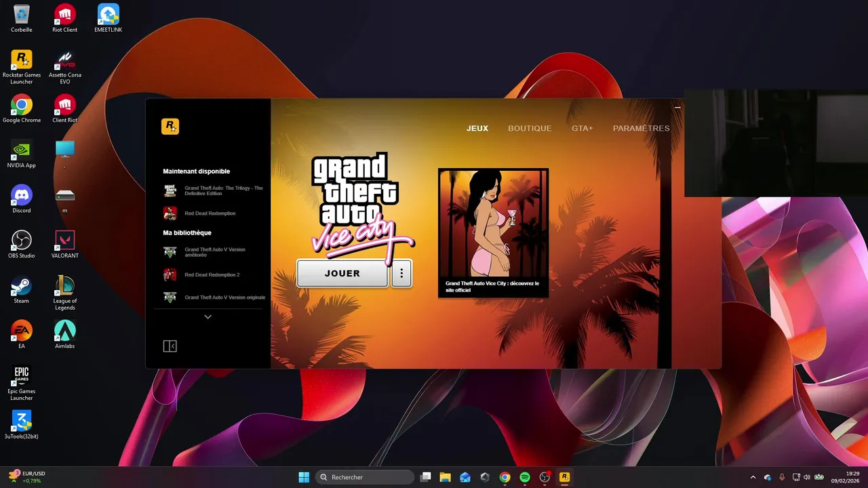
Task: Select the League of Legends desktop shortcut
Action: (65, 293)
